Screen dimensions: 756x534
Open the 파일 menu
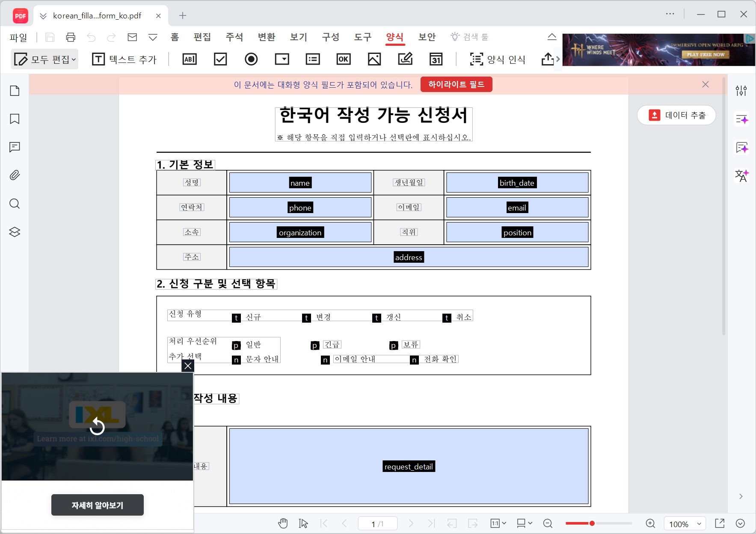(18, 37)
